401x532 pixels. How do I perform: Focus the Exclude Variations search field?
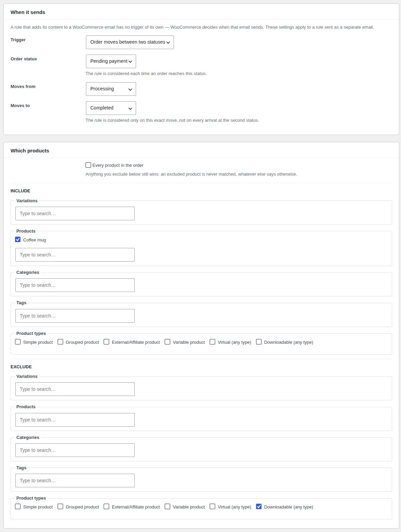tap(75, 389)
